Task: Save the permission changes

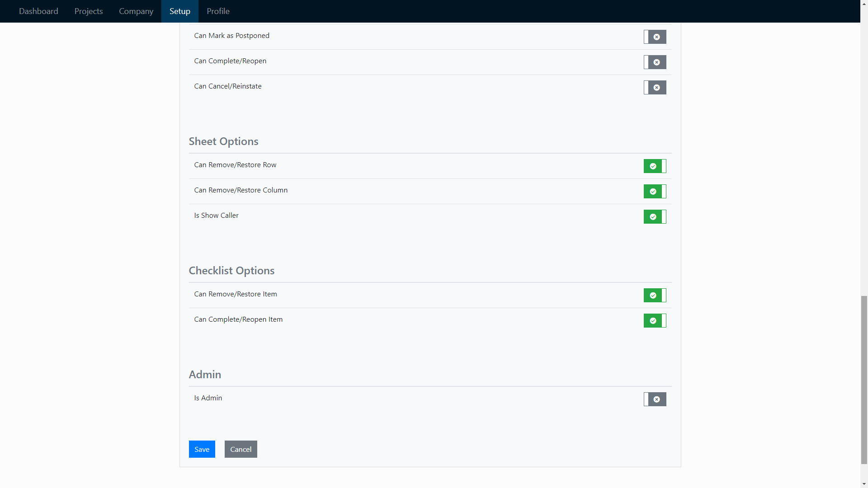Action: [x=202, y=449]
